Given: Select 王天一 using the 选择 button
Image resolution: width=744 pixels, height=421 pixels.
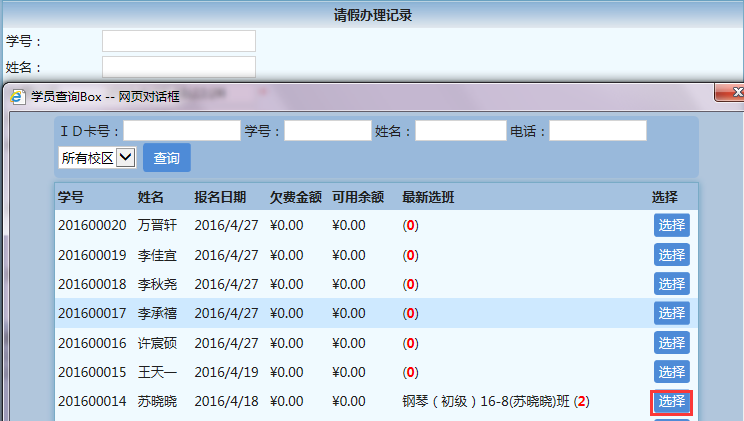Looking at the screenshot, I should [x=671, y=372].
